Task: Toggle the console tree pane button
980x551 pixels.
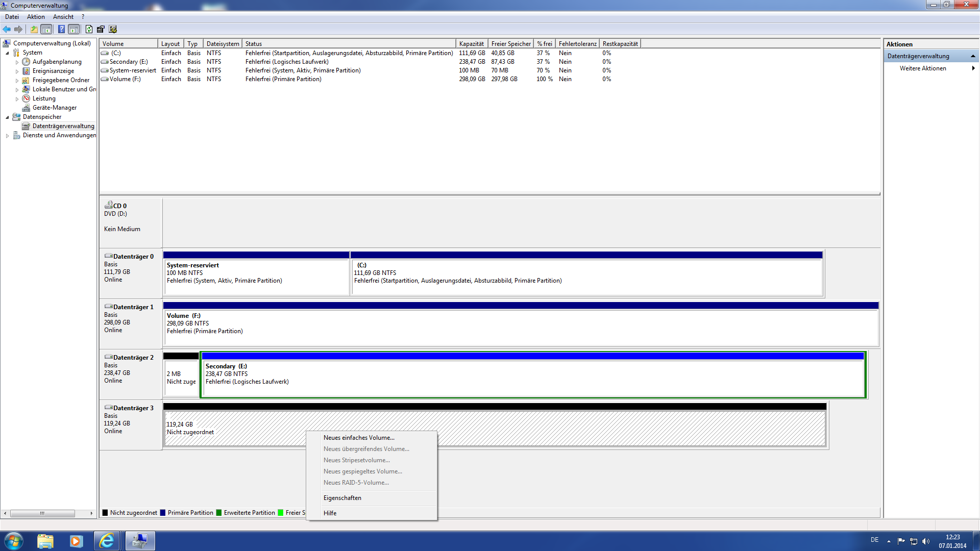Action: (x=46, y=29)
